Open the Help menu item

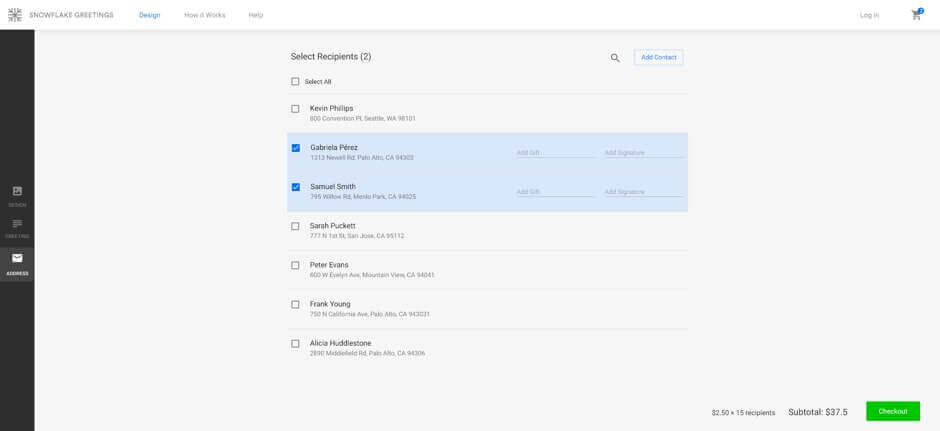pos(256,15)
